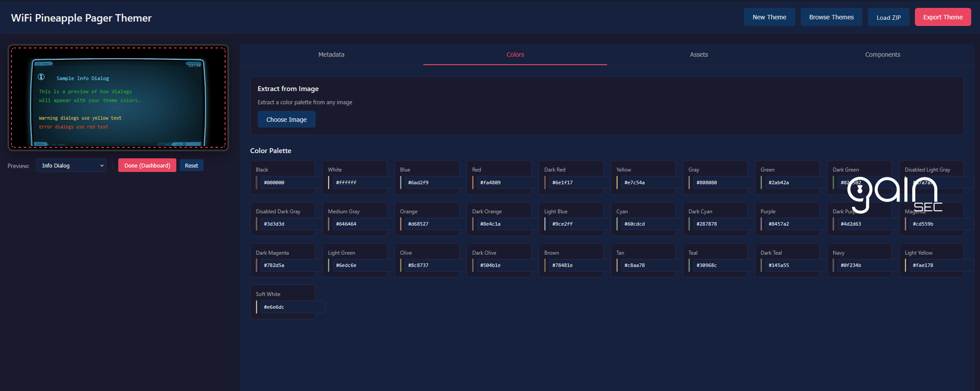Open the Red color swatch
The width and height of the screenshot is (980, 391).
click(x=473, y=183)
